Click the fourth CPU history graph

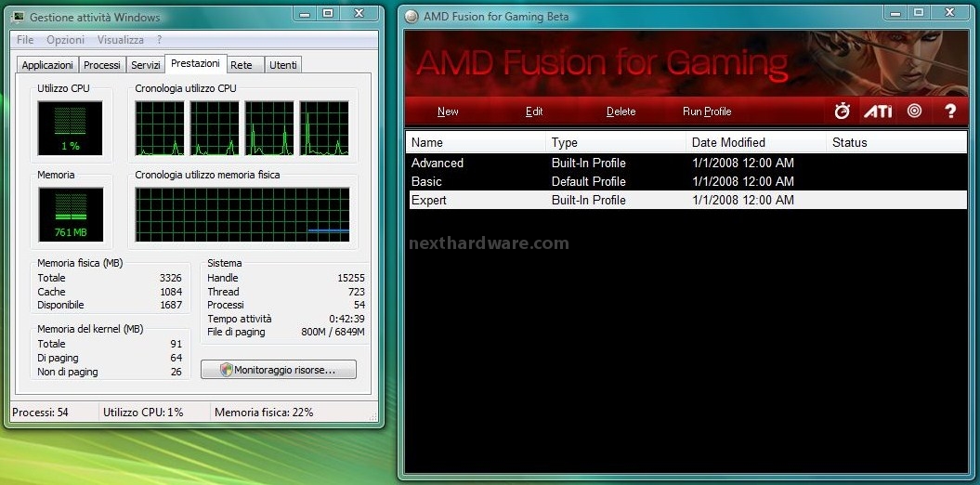coord(324,128)
